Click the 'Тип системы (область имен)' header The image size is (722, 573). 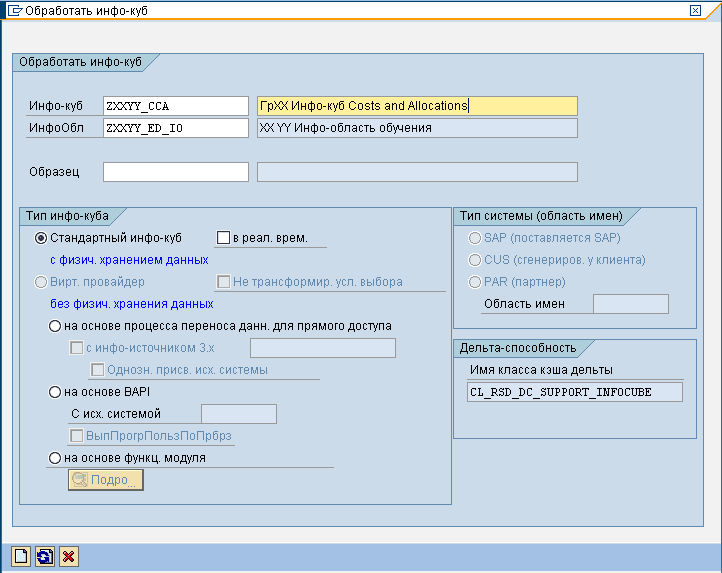coord(542,216)
